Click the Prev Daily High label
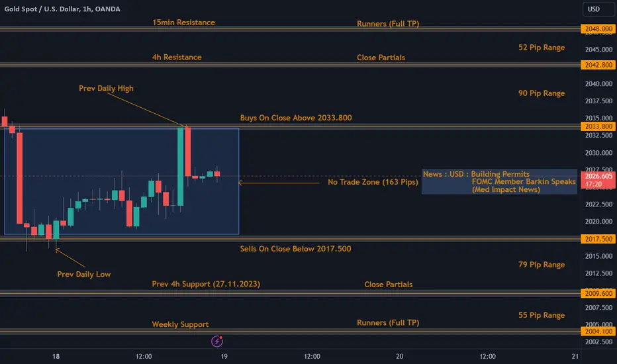The height and width of the screenshot is (364, 617). tap(106, 88)
